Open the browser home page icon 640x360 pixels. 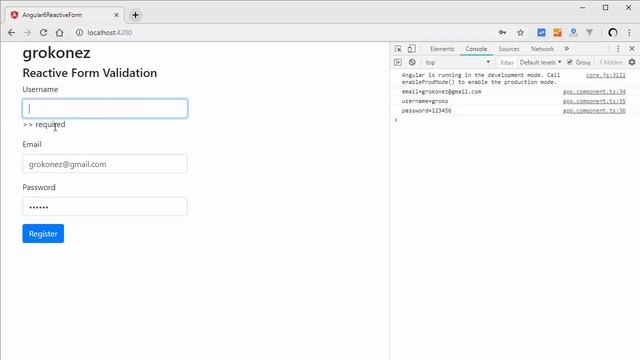tap(60, 33)
